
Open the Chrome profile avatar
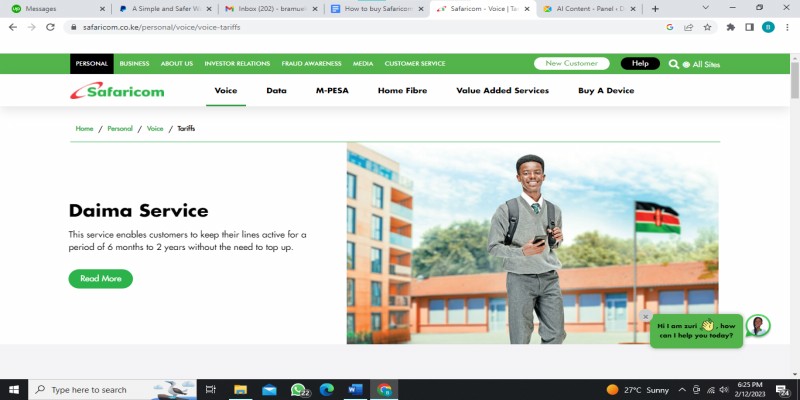768,27
